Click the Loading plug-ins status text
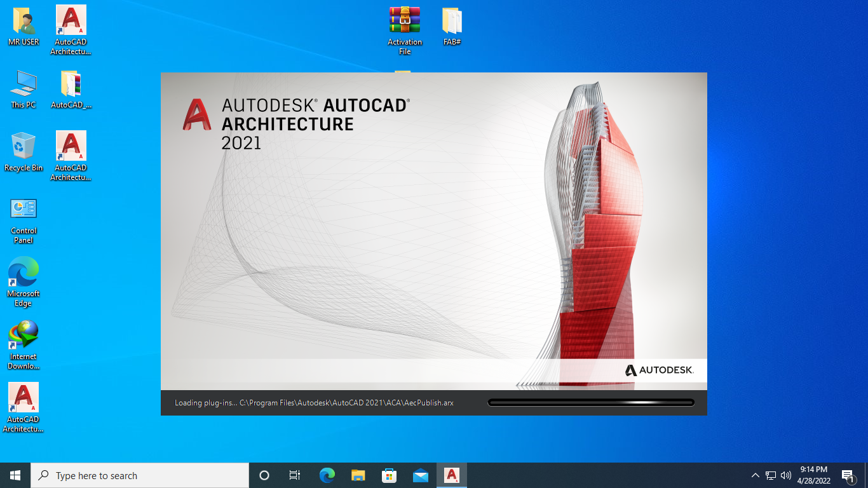The width and height of the screenshot is (868, 488). tap(314, 403)
